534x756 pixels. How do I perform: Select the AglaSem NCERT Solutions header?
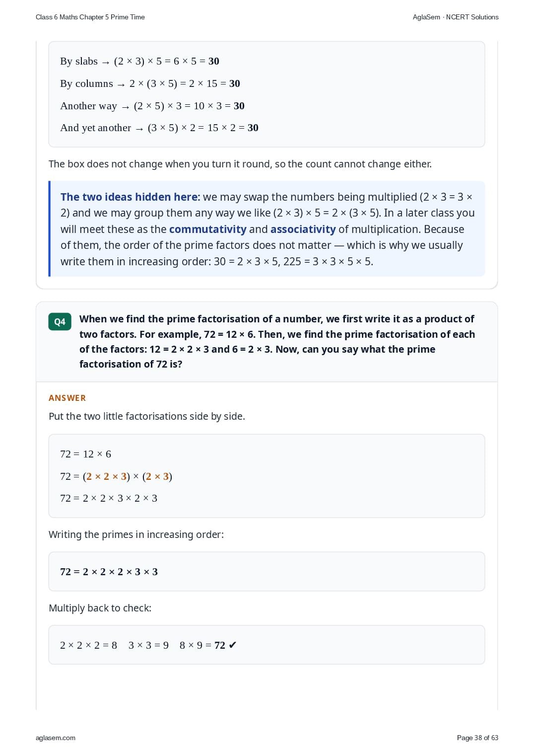(x=456, y=17)
